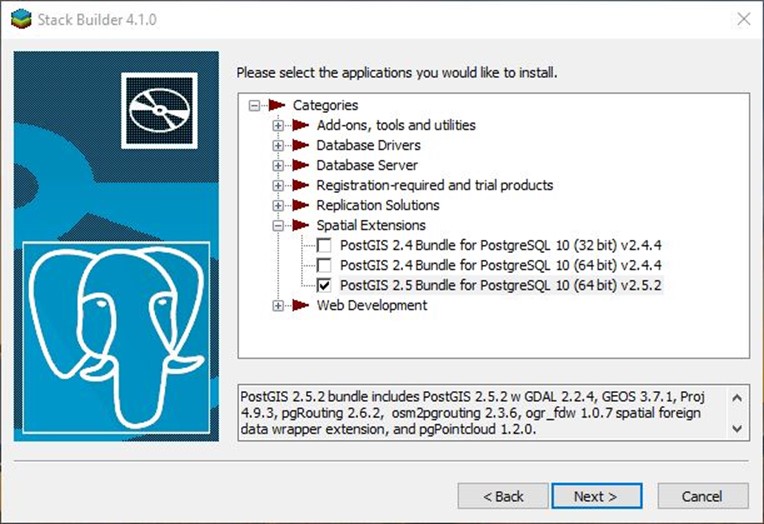The image size is (764, 524).
Task: Click the flag icon next to Replication Solutions
Action: (x=301, y=205)
